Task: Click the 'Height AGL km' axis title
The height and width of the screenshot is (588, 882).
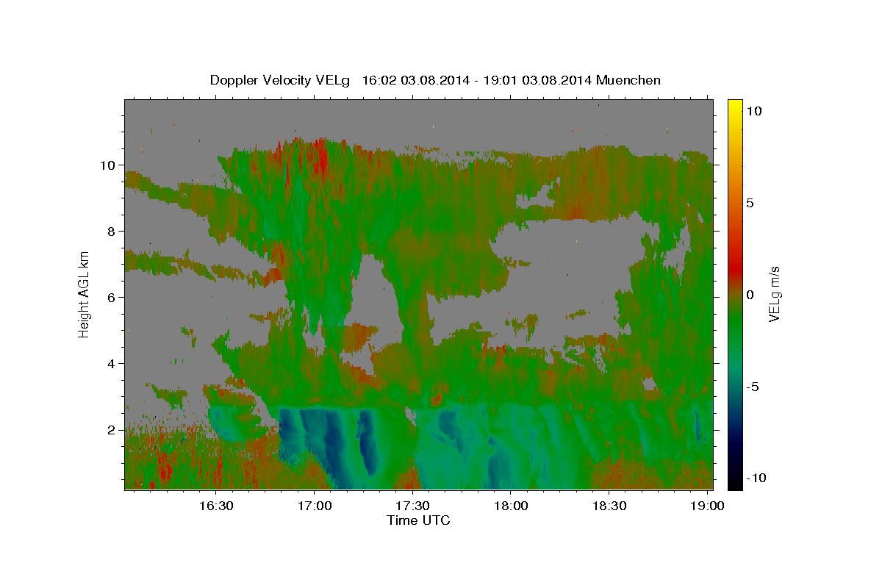Action: click(85, 294)
